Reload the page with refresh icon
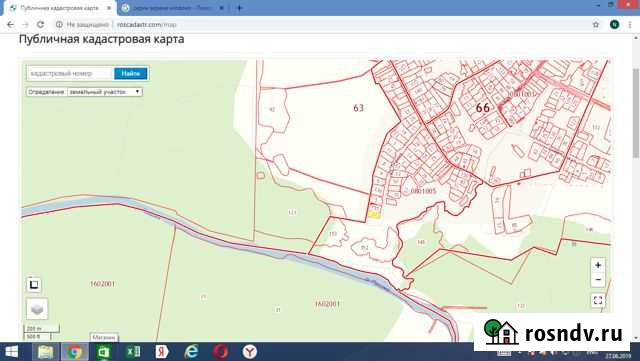Image resolution: width=640 pixels, height=361 pixels. [40, 25]
